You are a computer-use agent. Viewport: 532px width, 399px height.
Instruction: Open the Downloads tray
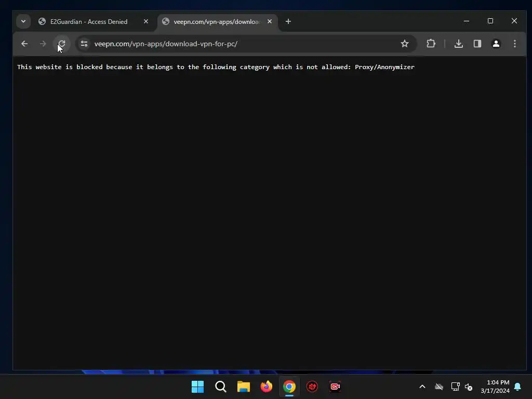pos(459,44)
